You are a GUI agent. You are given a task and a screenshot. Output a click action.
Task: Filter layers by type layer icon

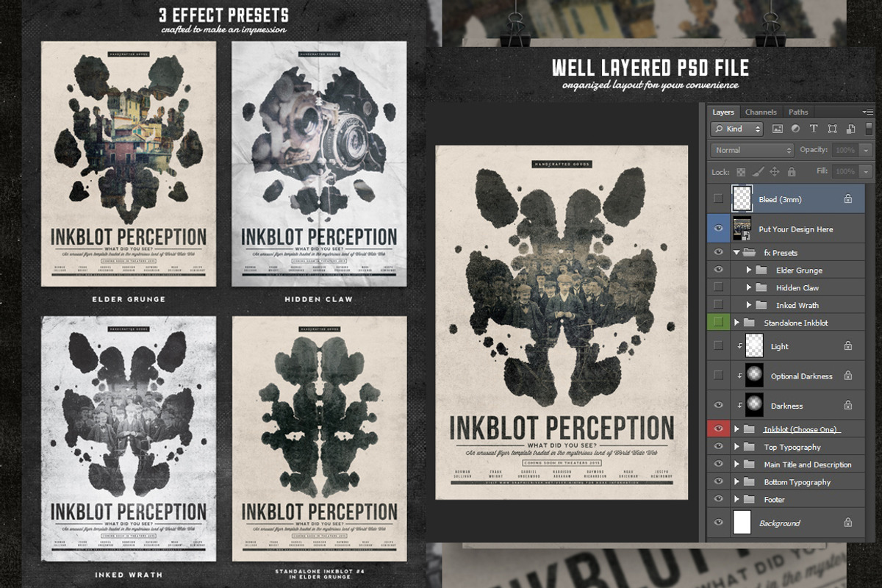tap(814, 129)
